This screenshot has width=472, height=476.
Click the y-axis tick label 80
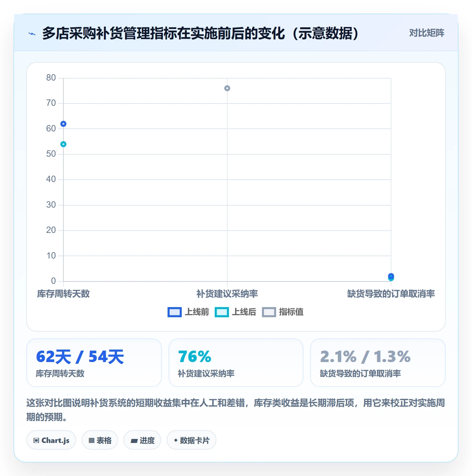point(51,78)
